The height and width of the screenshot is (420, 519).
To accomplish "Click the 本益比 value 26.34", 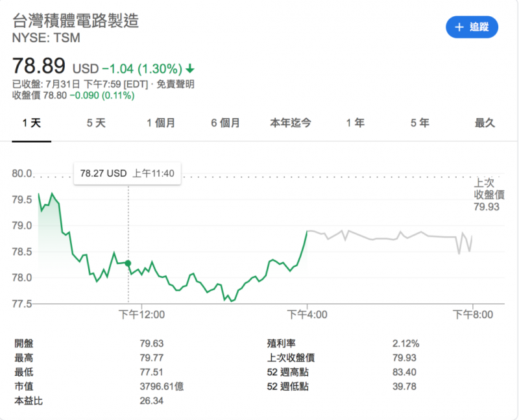I will [x=152, y=401].
